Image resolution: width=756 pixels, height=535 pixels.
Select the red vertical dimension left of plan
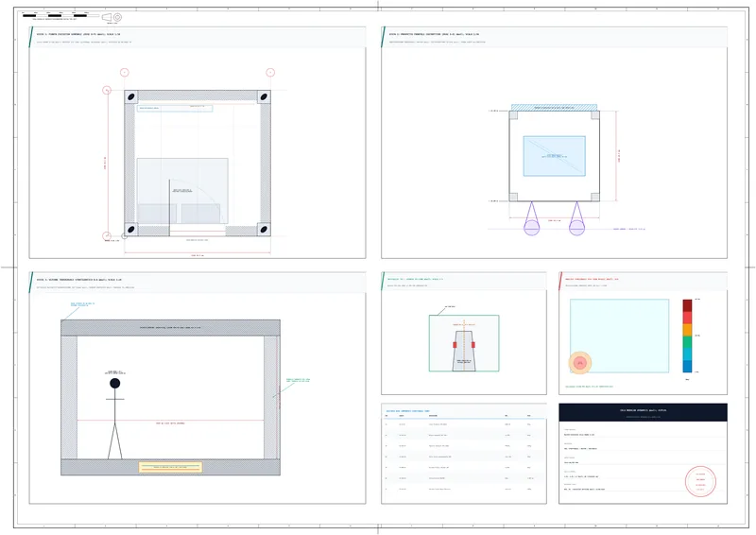(x=108, y=164)
